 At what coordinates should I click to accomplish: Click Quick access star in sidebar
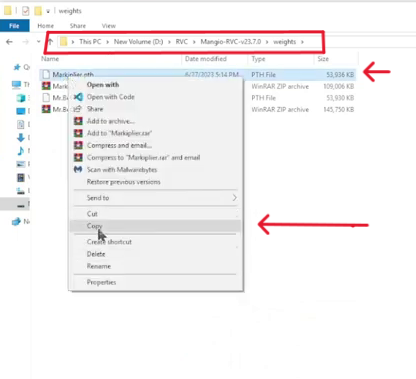pyautogui.click(x=16, y=67)
